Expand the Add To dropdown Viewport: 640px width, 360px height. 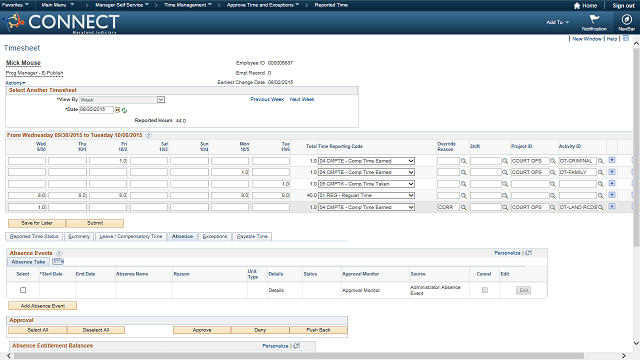[x=558, y=22]
